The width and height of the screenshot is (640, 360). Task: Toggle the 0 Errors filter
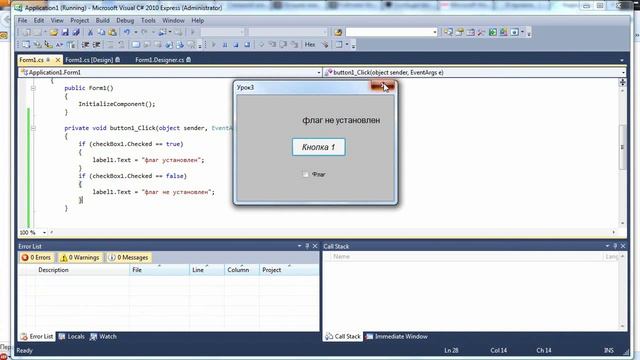pyautogui.click(x=36, y=258)
